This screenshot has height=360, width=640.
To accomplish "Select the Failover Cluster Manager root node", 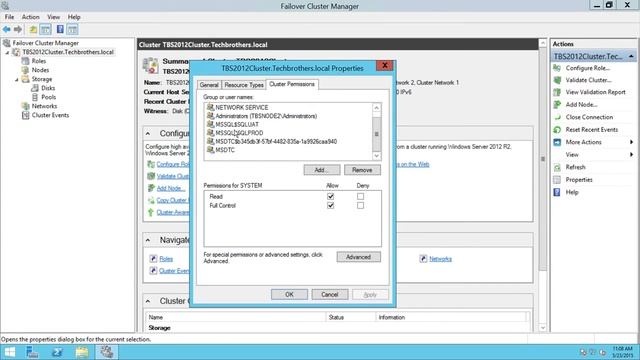I will 45,43.
